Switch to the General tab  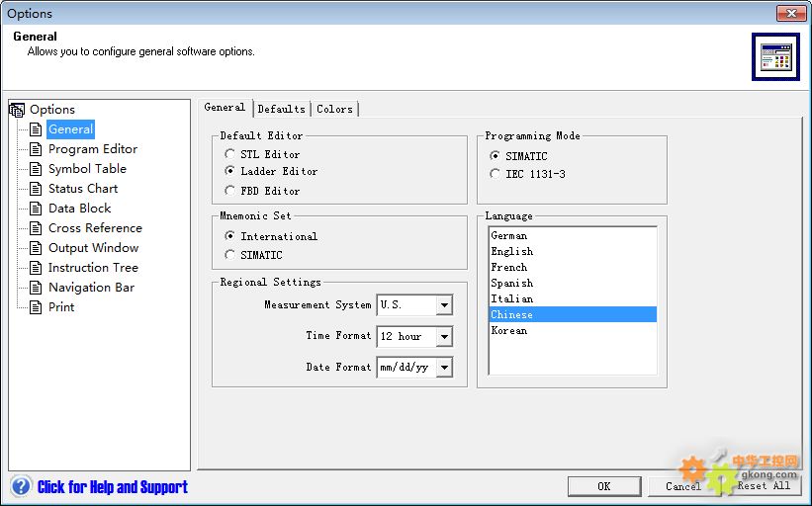[225, 108]
